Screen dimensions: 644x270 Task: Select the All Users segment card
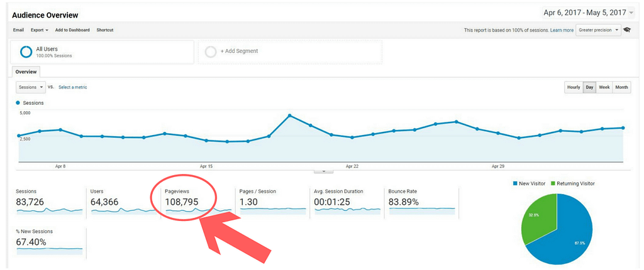pos(103,51)
